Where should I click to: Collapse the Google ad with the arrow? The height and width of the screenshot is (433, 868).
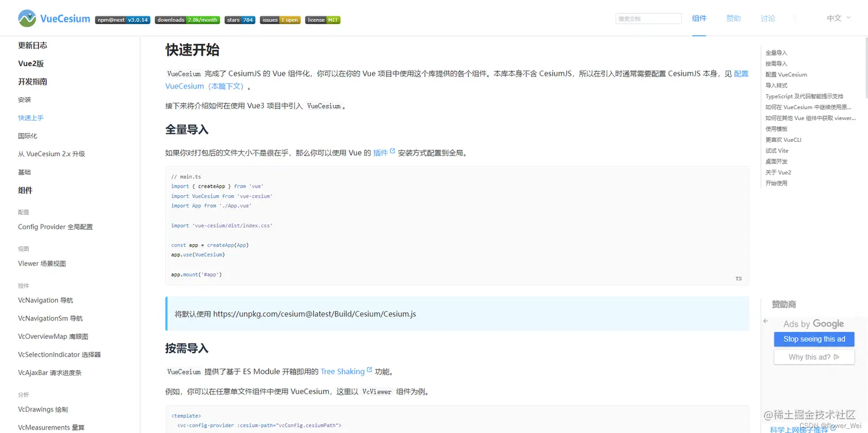[x=766, y=322]
